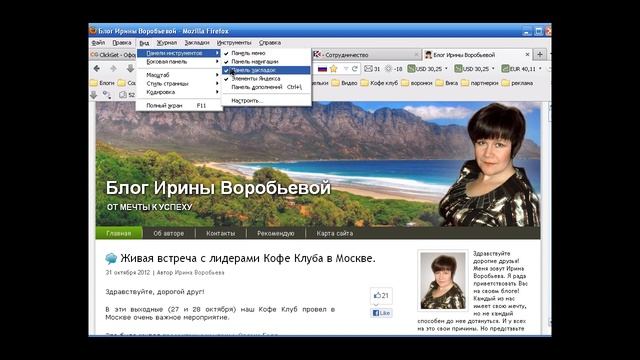Enable the Панель дополнений toolbar

point(267,87)
